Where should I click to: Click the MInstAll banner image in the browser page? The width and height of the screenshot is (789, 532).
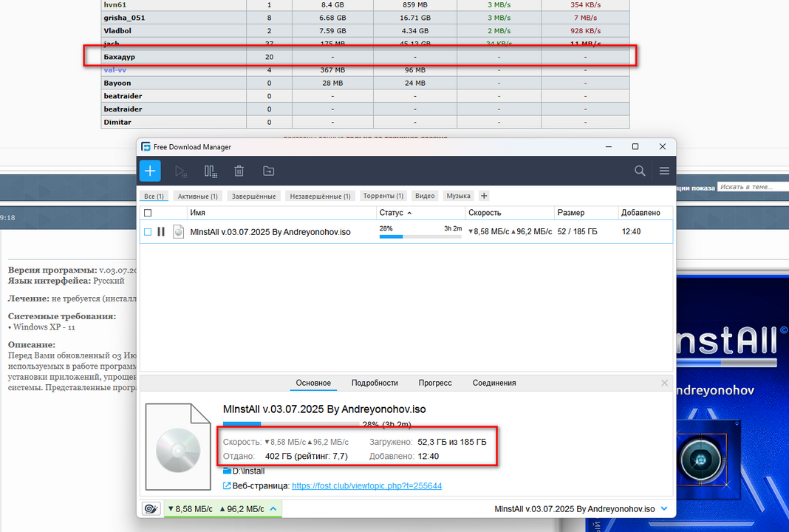733,403
